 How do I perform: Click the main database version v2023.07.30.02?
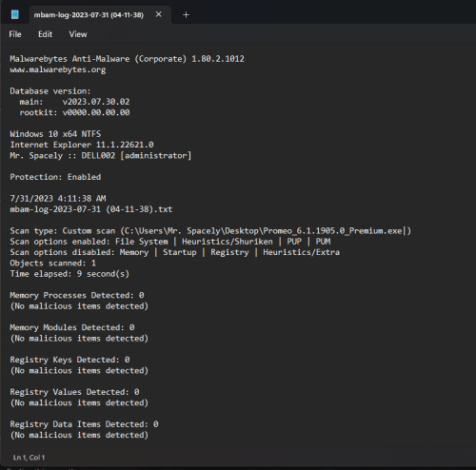pyautogui.click(x=96, y=102)
